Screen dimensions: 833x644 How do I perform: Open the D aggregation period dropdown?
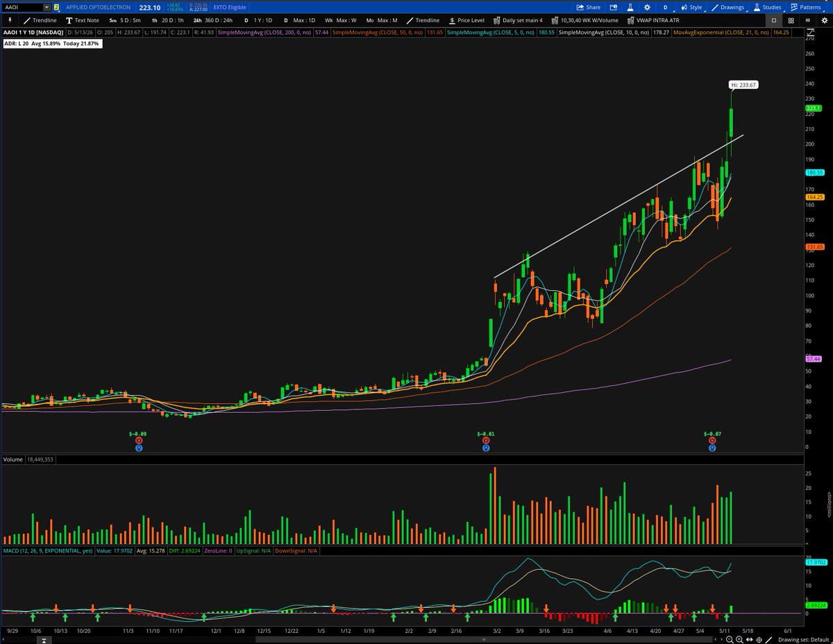point(665,7)
